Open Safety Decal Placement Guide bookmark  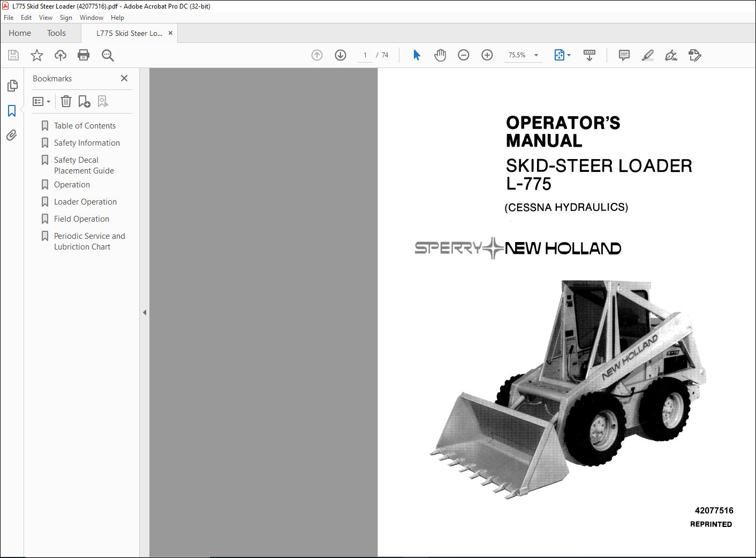tap(84, 165)
